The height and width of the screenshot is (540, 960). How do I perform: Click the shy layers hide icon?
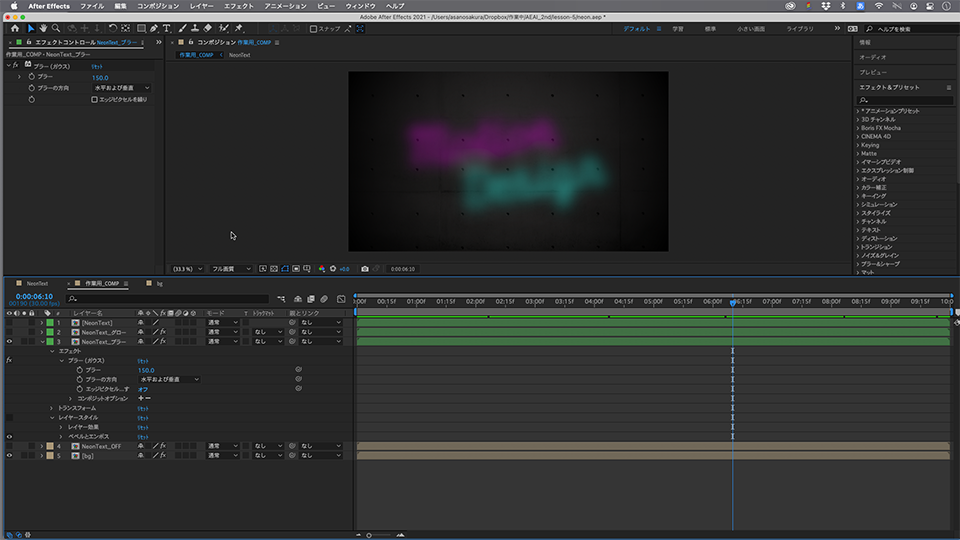298,299
